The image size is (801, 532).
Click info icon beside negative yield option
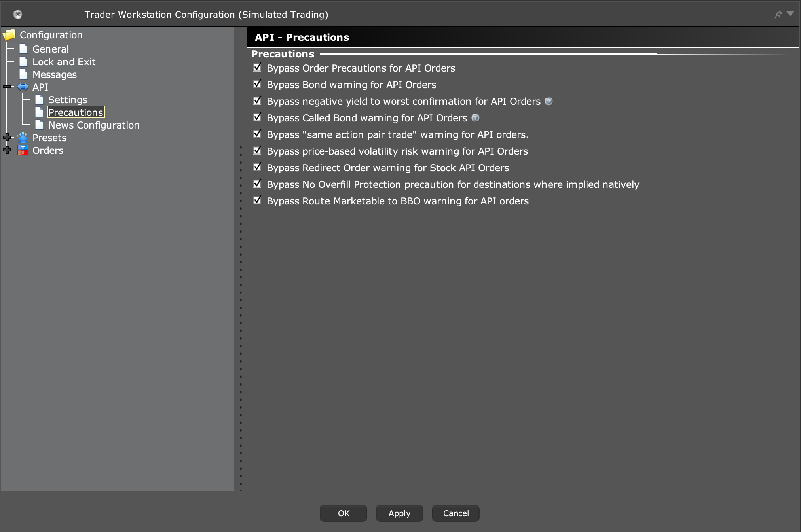[x=549, y=101]
